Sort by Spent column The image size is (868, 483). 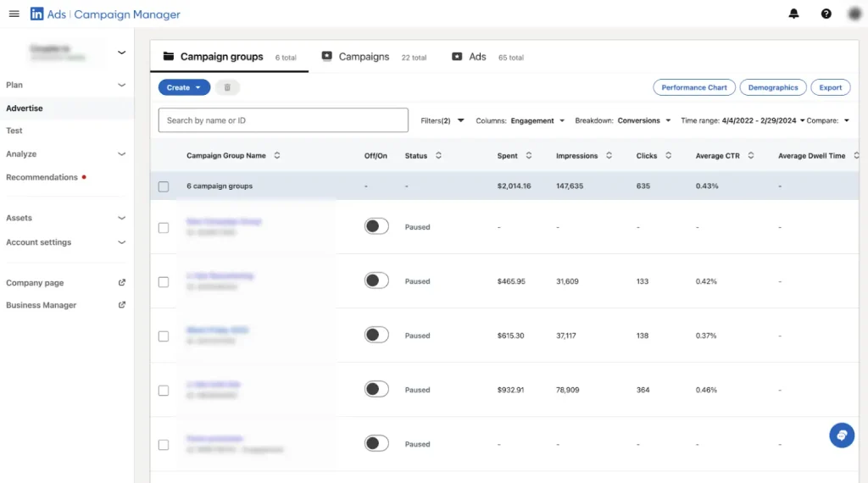coord(529,155)
